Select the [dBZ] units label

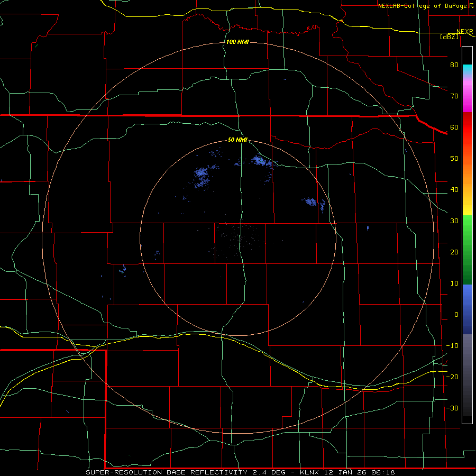click(449, 37)
